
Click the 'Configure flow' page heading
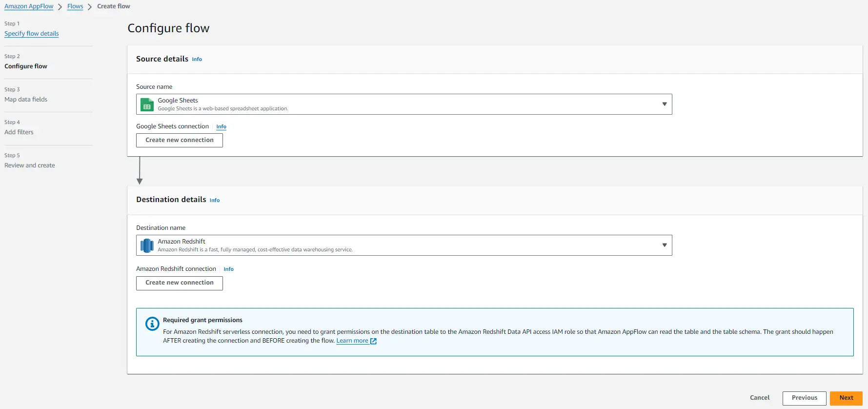pos(168,28)
